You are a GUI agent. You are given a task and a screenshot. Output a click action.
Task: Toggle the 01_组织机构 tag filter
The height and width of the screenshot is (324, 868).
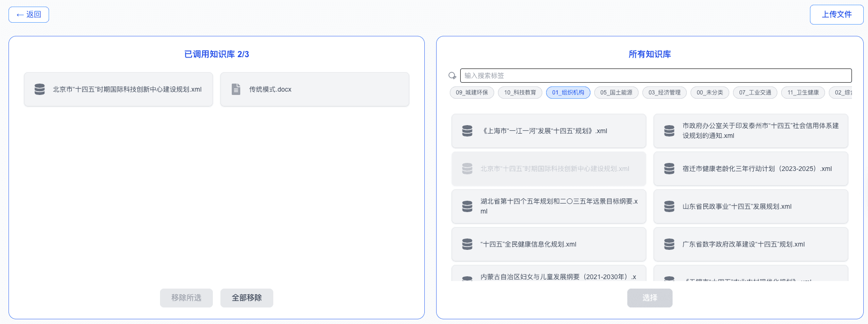[x=568, y=93]
